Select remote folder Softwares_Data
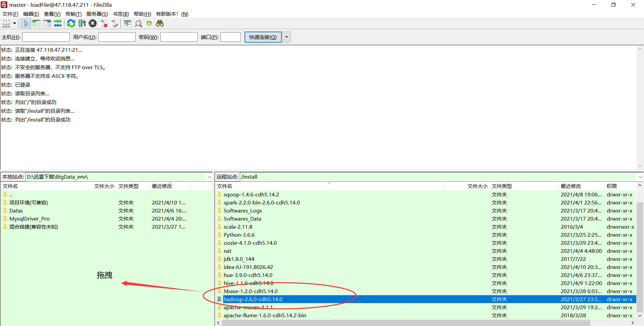Screen dimensions: 644x326 pyautogui.click(x=426, y=219)
